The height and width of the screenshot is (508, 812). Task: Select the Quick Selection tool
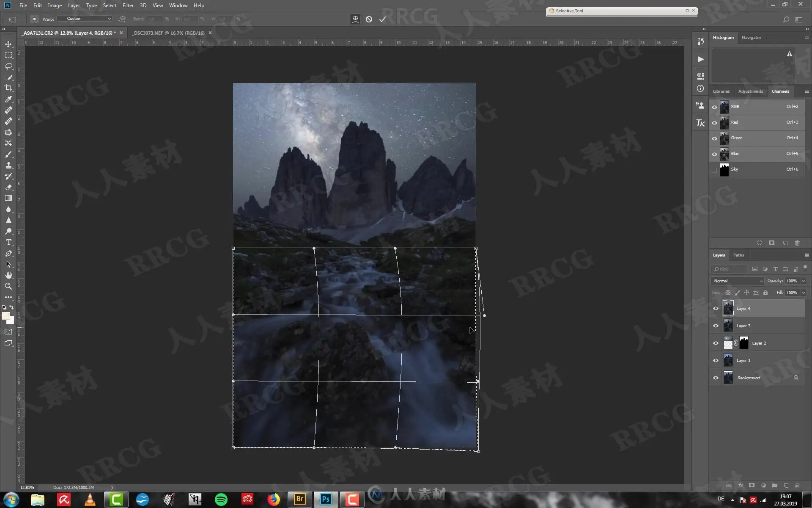8,77
